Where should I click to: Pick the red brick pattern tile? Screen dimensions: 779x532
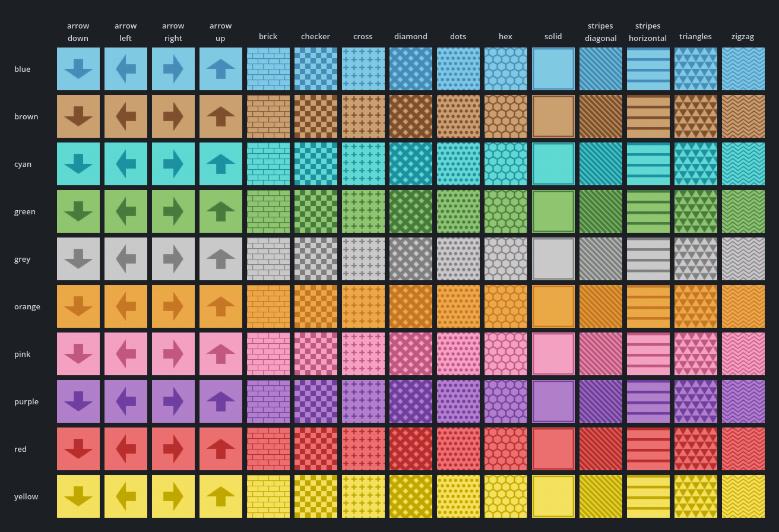pyautogui.click(x=268, y=449)
